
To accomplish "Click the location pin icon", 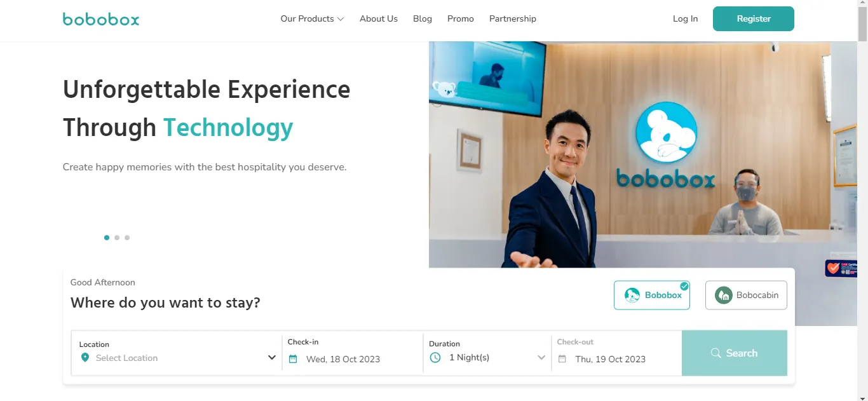I will pyautogui.click(x=85, y=358).
